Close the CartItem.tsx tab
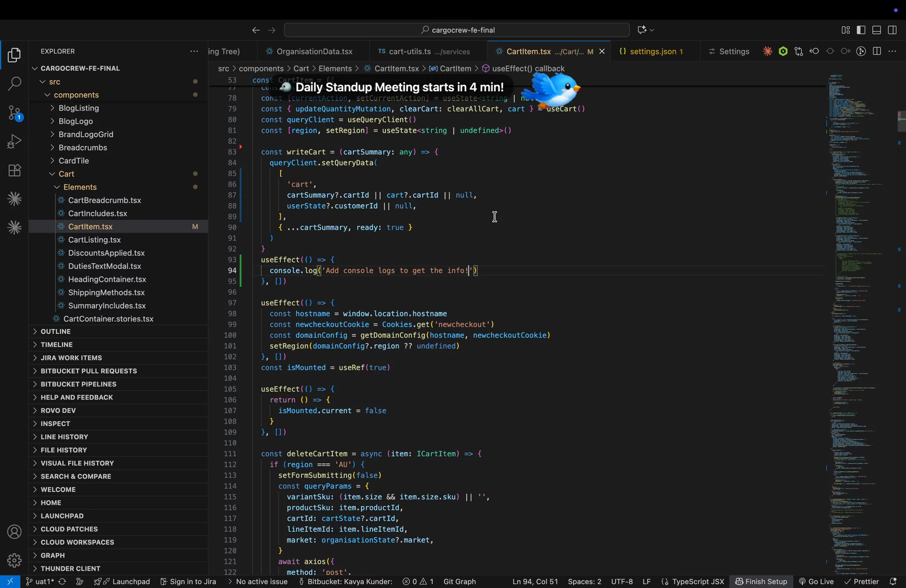The image size is (906, 588). (x=602, y=51)
